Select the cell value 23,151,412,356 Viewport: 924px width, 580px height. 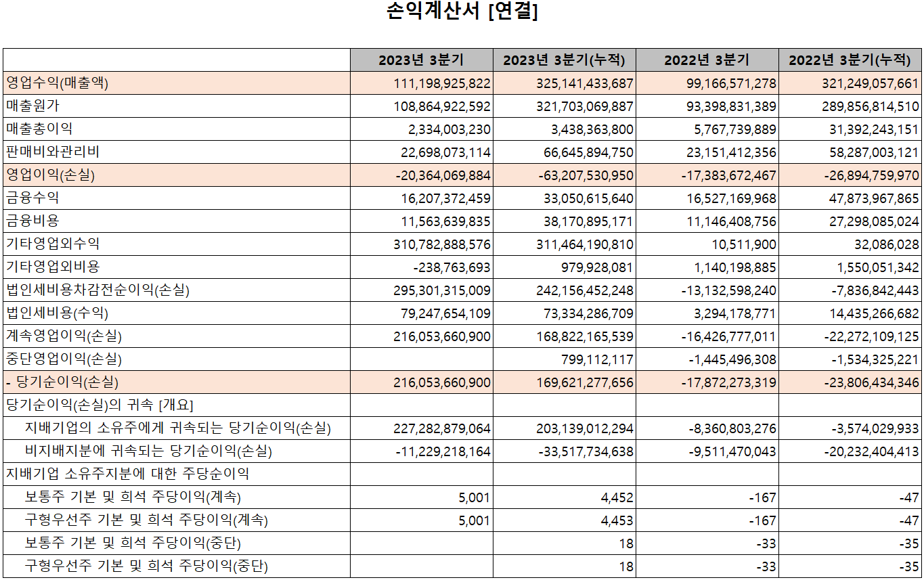732,153
